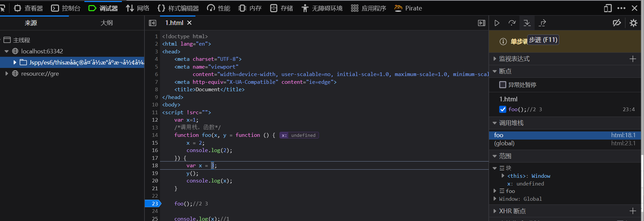This screenshot has height=221, width=644.
Task: Select the foo call stack frame
Action: click(565, 135)
